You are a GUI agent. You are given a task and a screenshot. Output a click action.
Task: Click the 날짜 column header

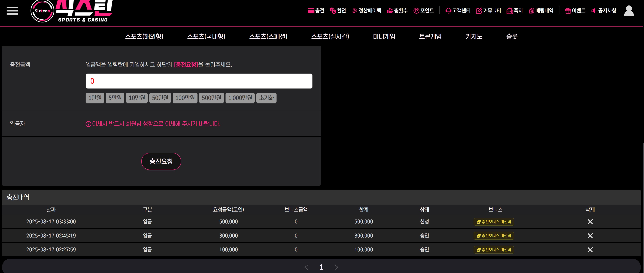51,209
